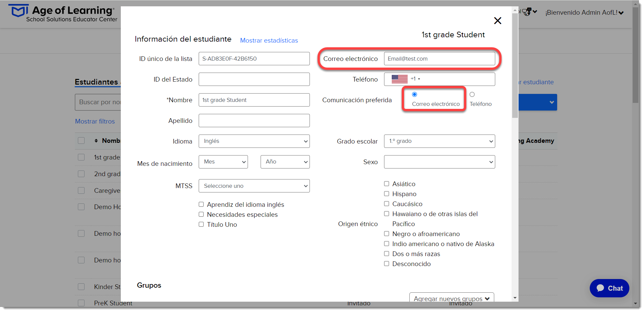Click Mostrar filtros link
The width and height of the screenshot is (644, 312).
click(95, 121)
